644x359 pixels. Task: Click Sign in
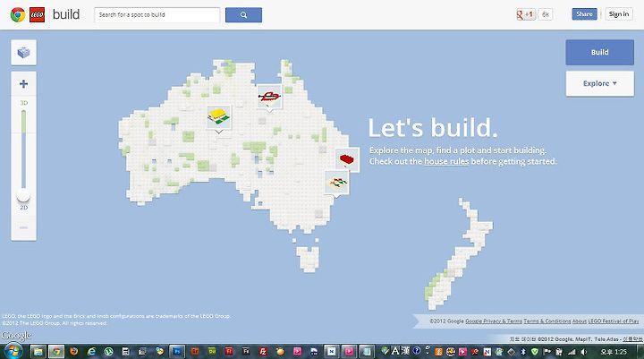(x=619, y=14)
